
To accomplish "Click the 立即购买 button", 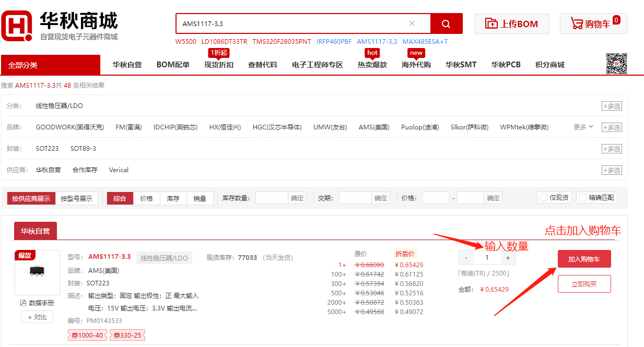I will tap(584, 284).
